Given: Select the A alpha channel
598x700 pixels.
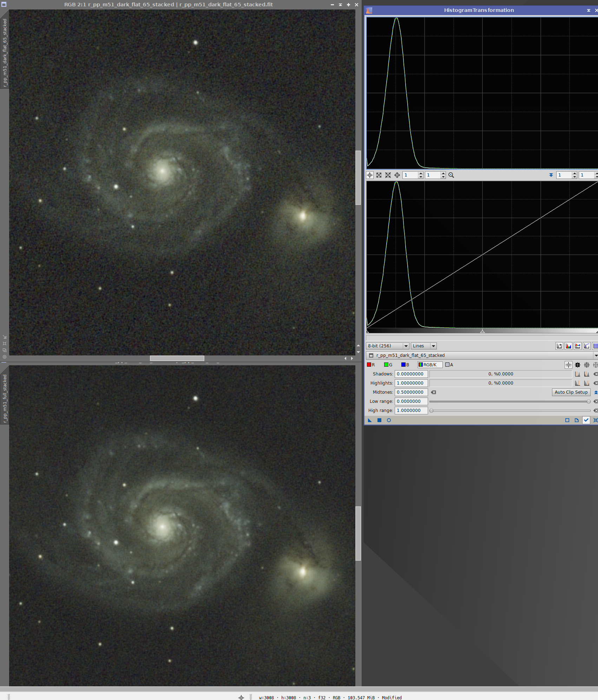Looking at the screenshot, I should click(x=449, y=365).
